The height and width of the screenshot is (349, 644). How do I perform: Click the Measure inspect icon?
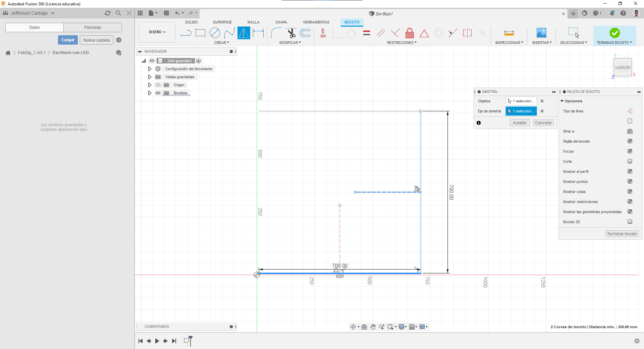click(509, 33)
